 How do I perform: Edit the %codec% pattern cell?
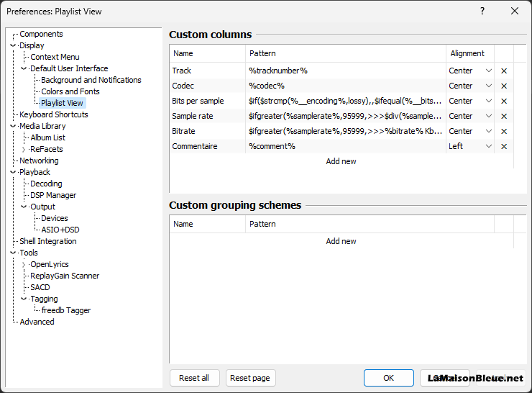coord(345,86)
